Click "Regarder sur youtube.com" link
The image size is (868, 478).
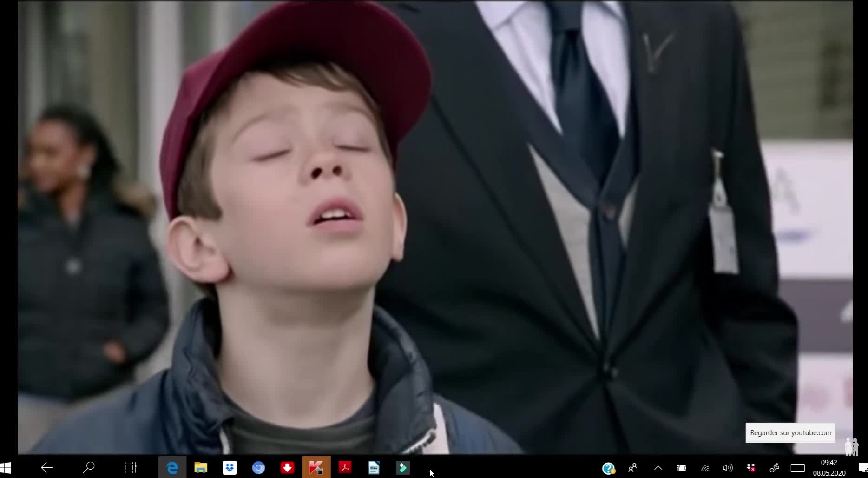(790, 433)
